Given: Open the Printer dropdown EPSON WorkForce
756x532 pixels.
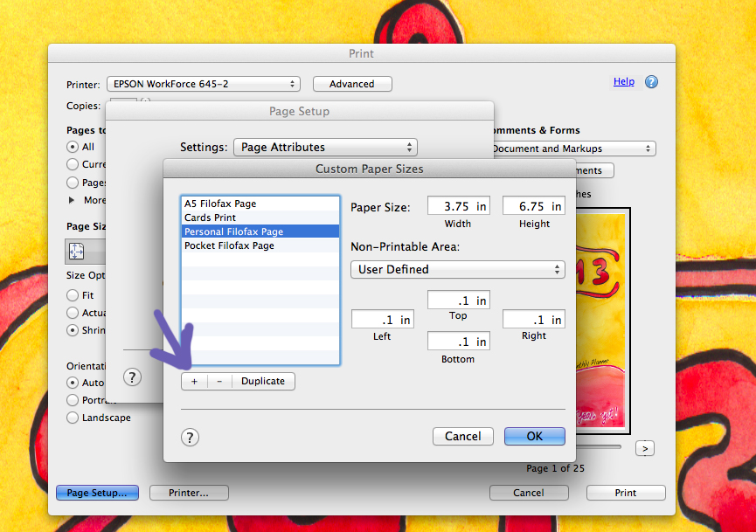Looking at the screenshot, I should pyautogui.click(x=203, y=84).
